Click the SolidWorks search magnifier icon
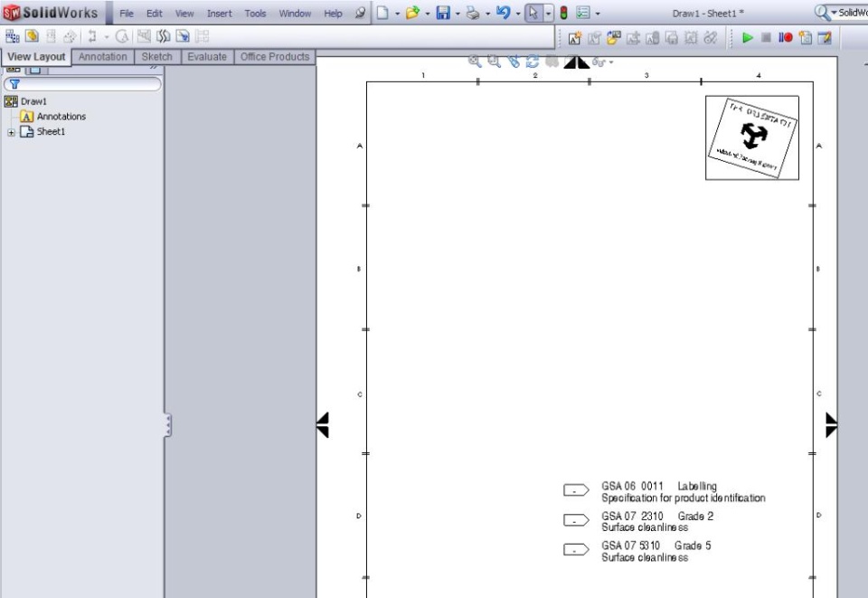Viewport: 868px width, 598px height. coord(821,13)
